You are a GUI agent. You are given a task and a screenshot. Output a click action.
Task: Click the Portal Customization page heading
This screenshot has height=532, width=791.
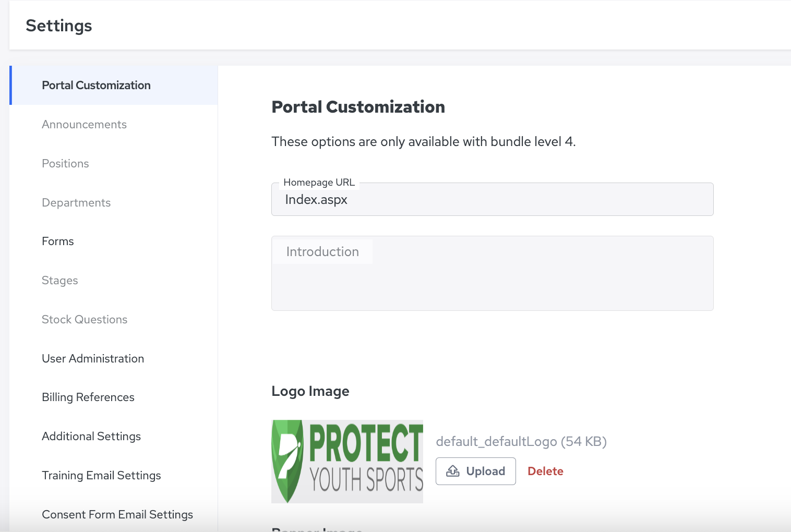coord(358,107)
